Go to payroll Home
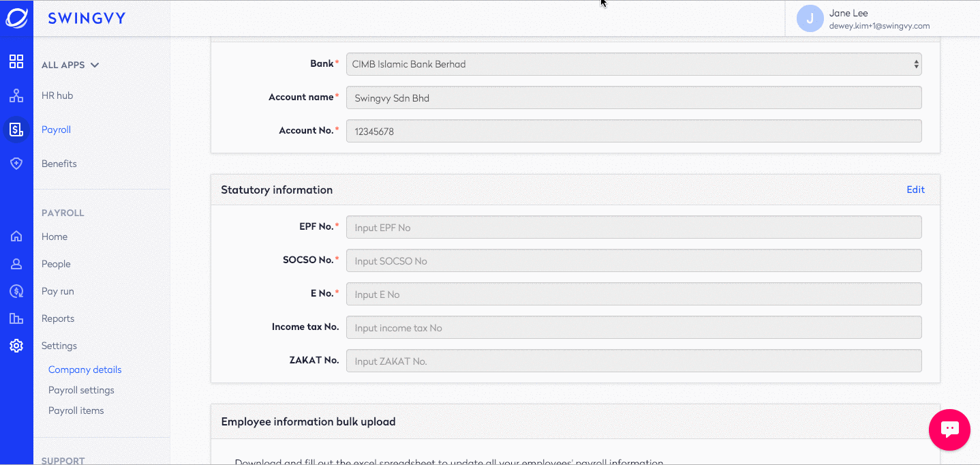980x465 pixels. pos(55,237)
